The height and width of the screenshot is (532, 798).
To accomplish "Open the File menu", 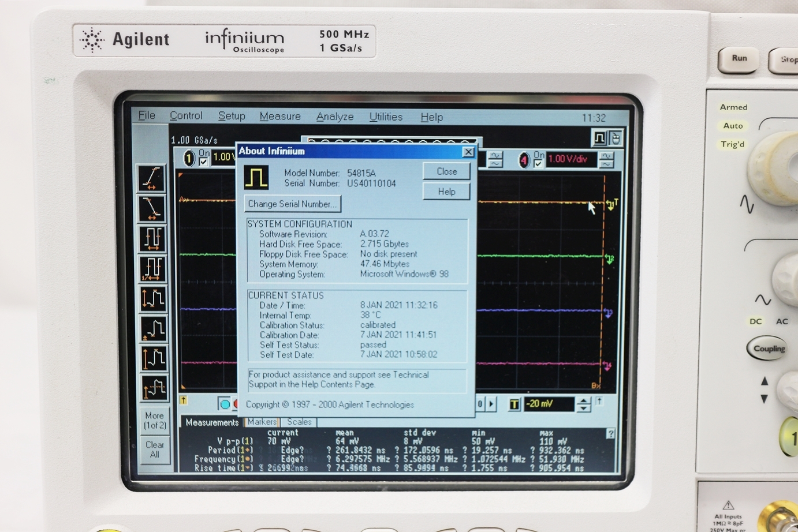I will (x=147, y=115).
